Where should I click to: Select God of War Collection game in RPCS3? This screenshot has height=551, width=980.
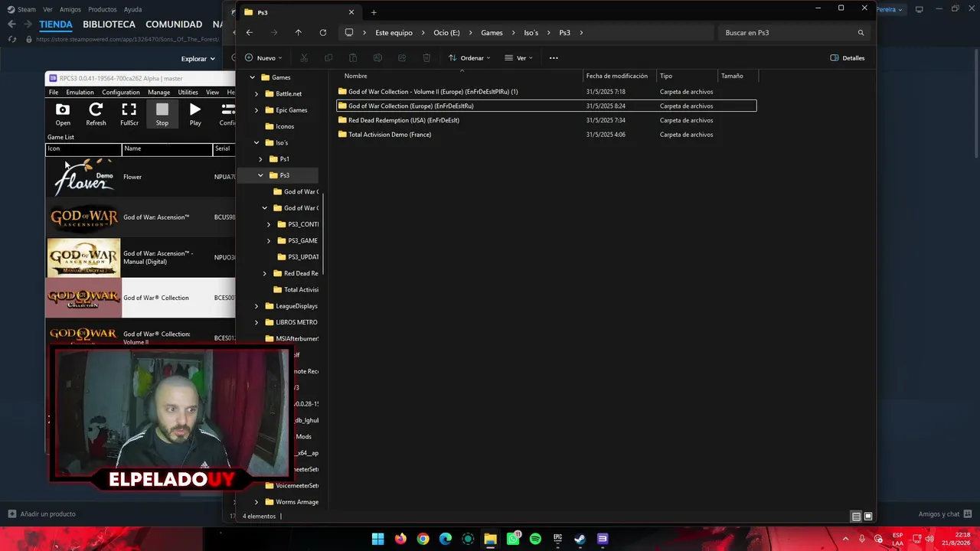[142, 298]
